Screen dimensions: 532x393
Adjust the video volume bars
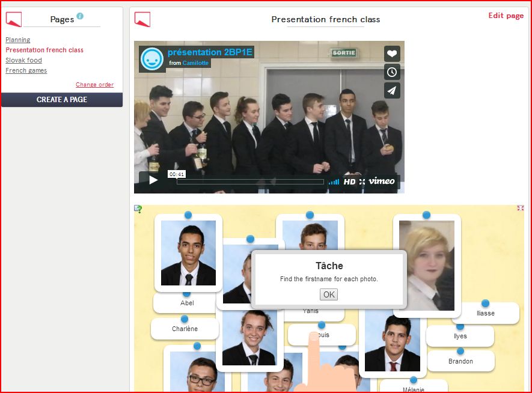335,181
